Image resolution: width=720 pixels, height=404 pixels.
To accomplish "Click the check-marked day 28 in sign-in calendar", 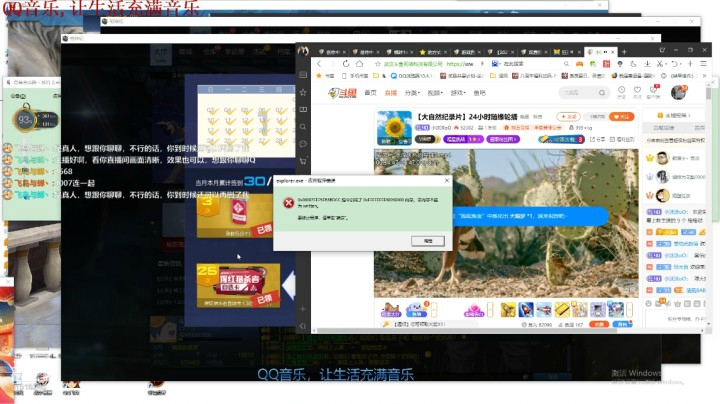I will click(281, 140).
